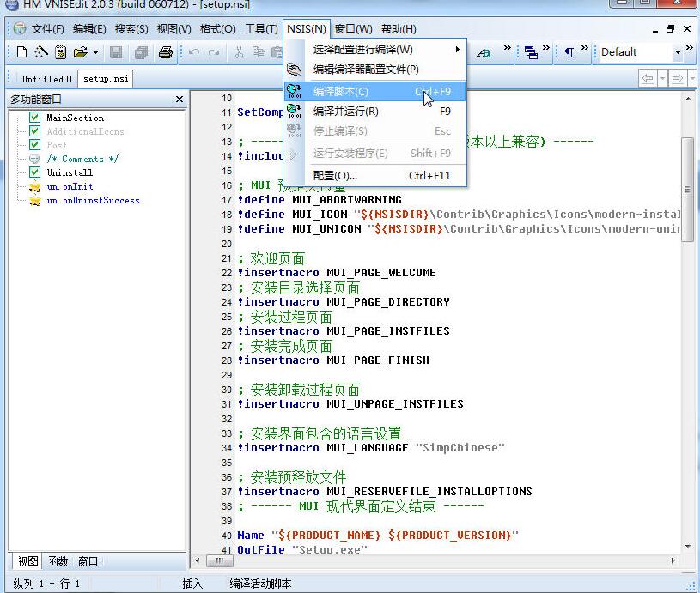Toggle the Post section checkbox
Screen dimensions: 700x593
tap(35, 145)
